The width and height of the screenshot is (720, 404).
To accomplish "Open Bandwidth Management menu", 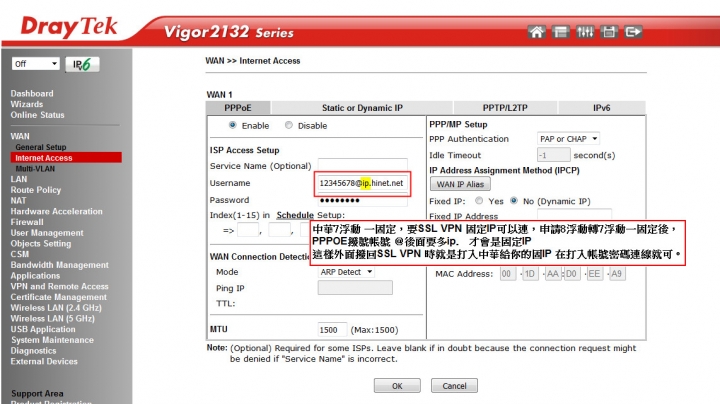I will pos(60,265).
